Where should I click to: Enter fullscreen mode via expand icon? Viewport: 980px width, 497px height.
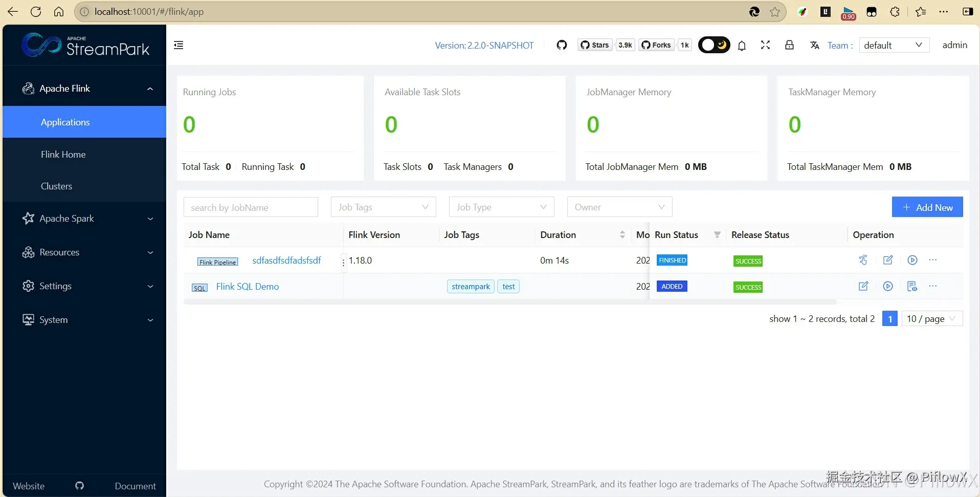[x=765, y=45]
